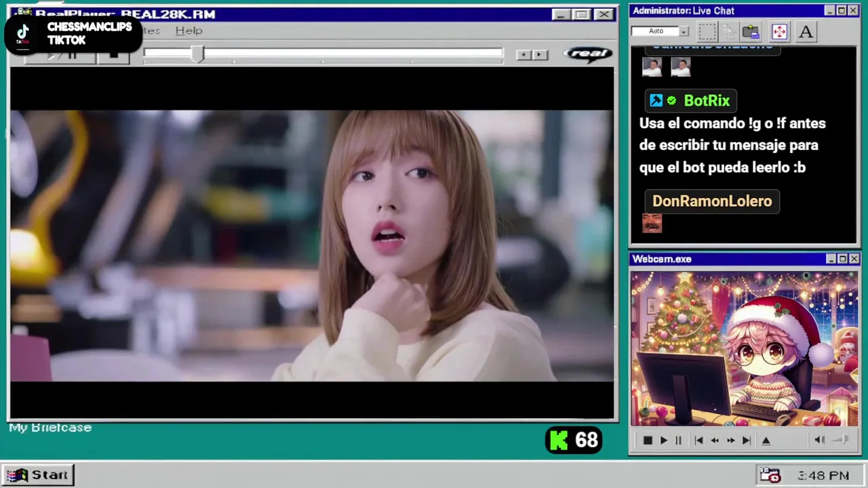Maximize the Webcam.exe window

pos(842,259)
